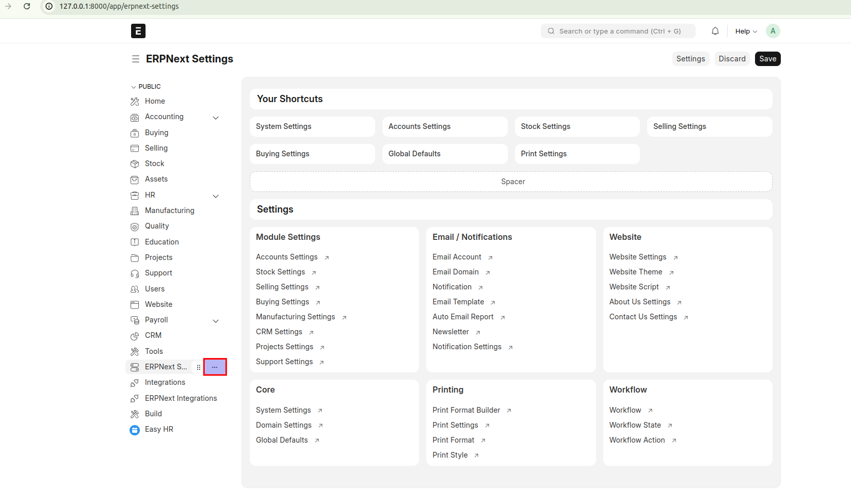Open the Help dropdown menu
851x504 pixels.
pyautogui.click(x=746, y=31)
